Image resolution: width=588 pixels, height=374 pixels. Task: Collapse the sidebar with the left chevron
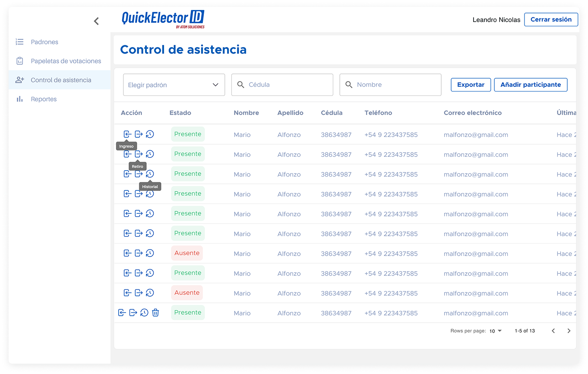click(x=96, y=21)
